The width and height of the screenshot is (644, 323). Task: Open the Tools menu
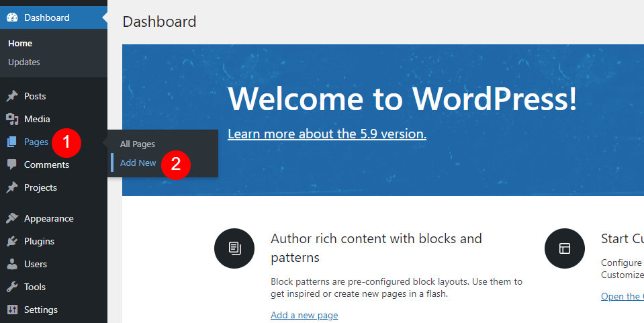click(54, 287)
